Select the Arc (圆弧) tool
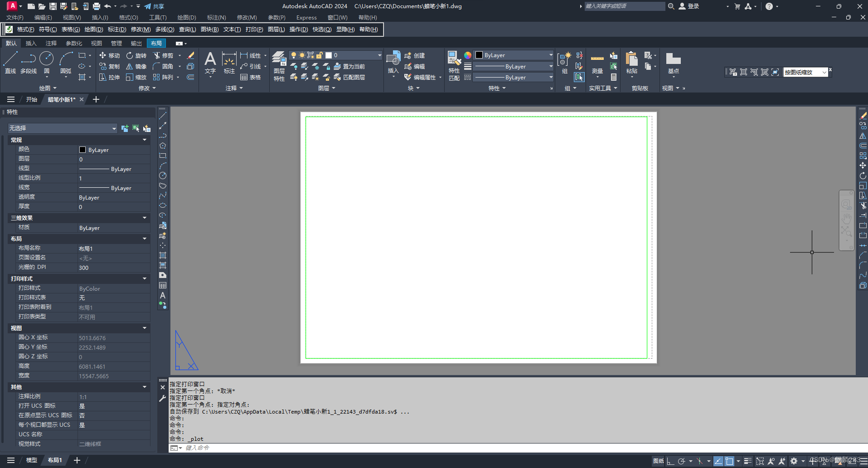868x468 pixels. point(66,63)
